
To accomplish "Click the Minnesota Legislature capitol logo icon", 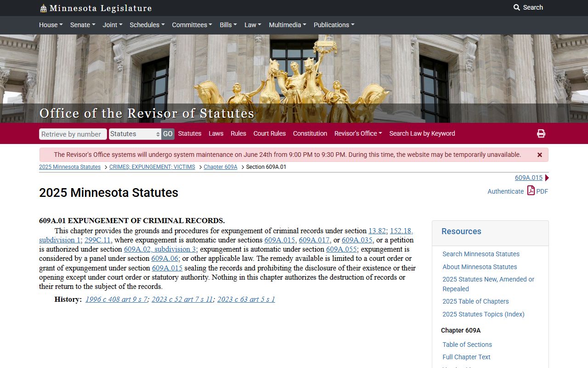I will [x=43, y=8].
